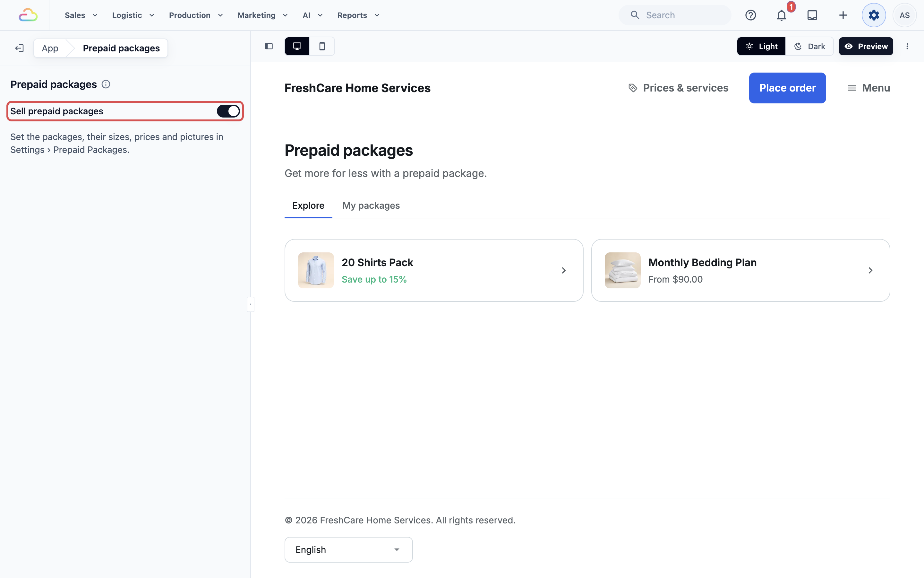Viewport: 924px width, 578px height.
Task: Open the three-dot more options menu
Action: pyautogui.click(x=907, y=46)
